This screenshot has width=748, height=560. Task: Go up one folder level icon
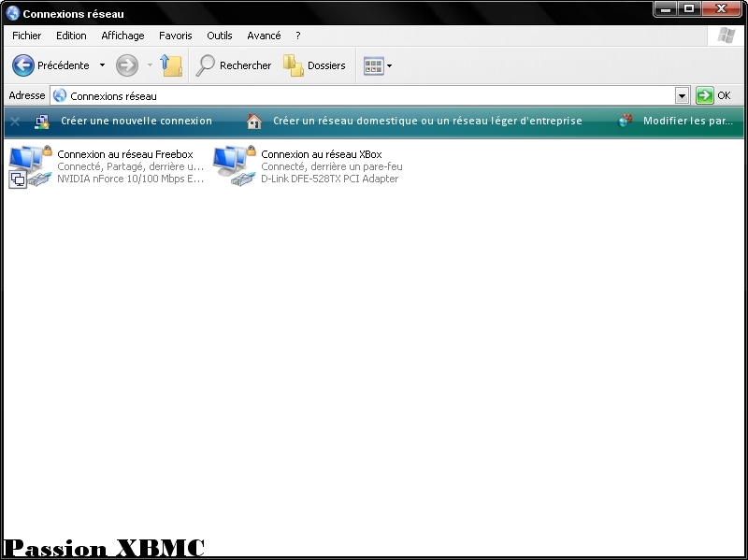171,65
